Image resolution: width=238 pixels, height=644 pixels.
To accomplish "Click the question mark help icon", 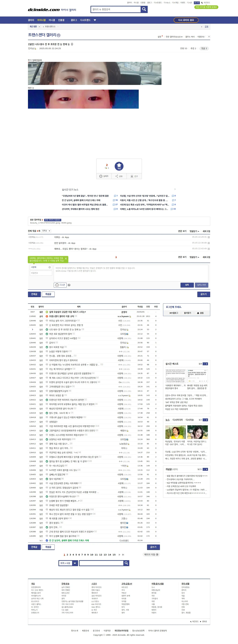I will pyautogui.click(x=69, y=285).
